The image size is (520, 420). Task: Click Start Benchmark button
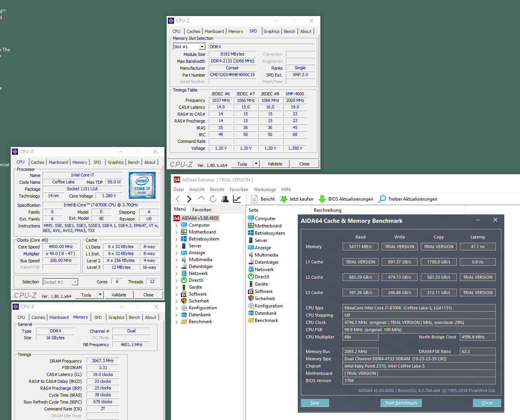[401, 403]
